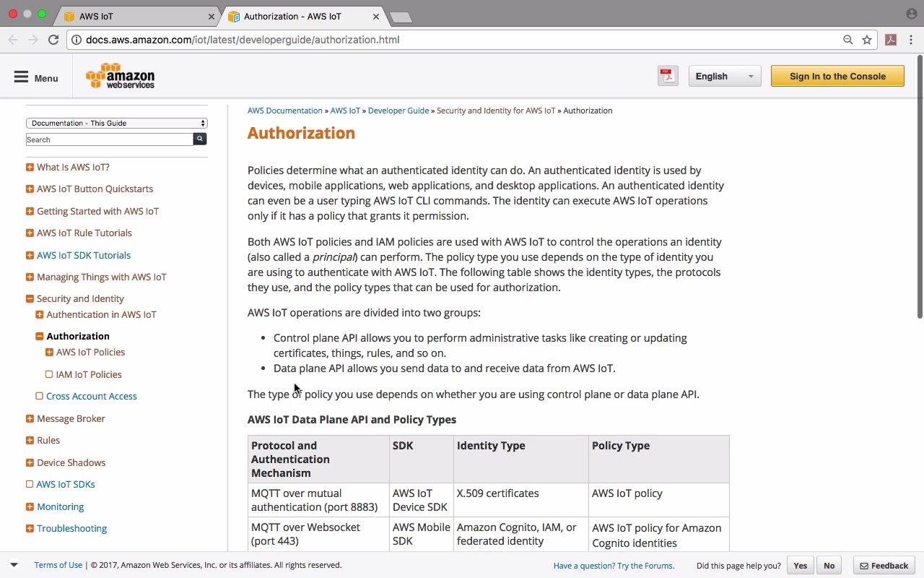This screenshot has width=924, height=578.
Task: Expand AWS IoT Rule Tutorials node
Action: 30,233
